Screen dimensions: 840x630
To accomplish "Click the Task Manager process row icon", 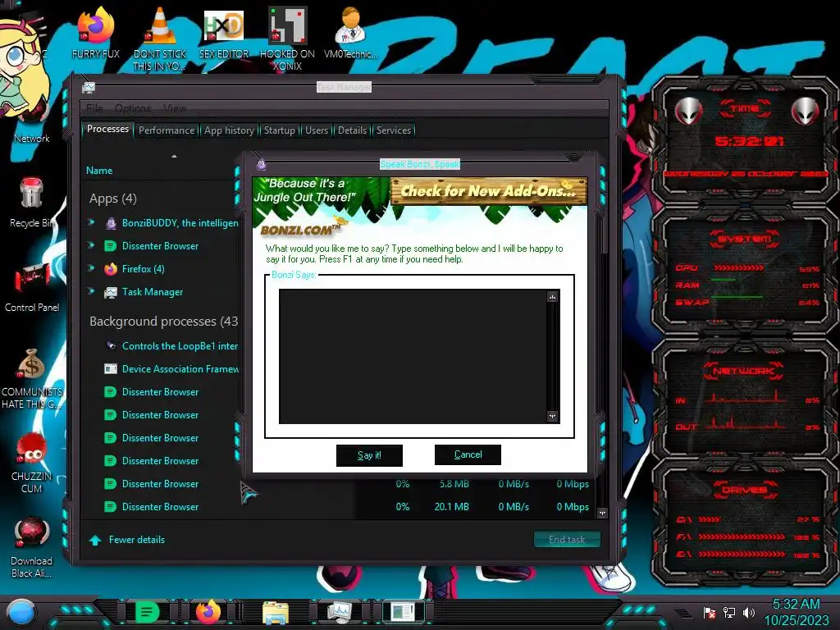I will (x=111, y=292).
